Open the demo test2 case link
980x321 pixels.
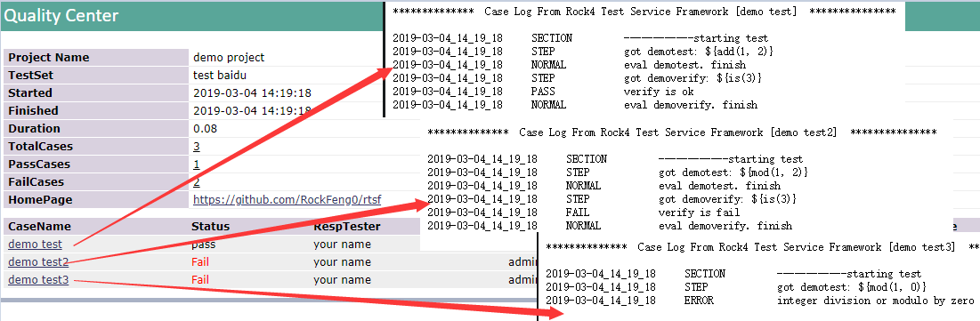click(x=38, y=262)
